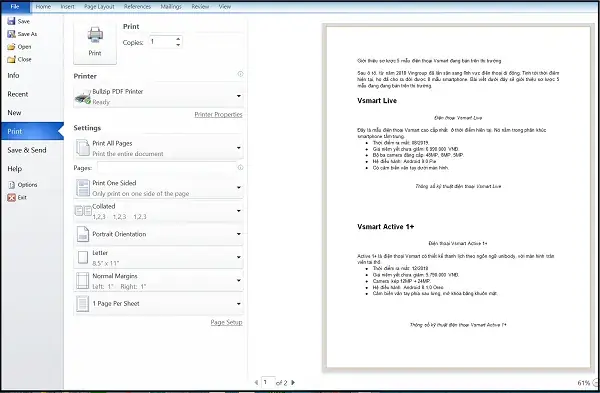The image size is (600, 393).
Task: Open Printer Properties link
Action: pos(218,114)
